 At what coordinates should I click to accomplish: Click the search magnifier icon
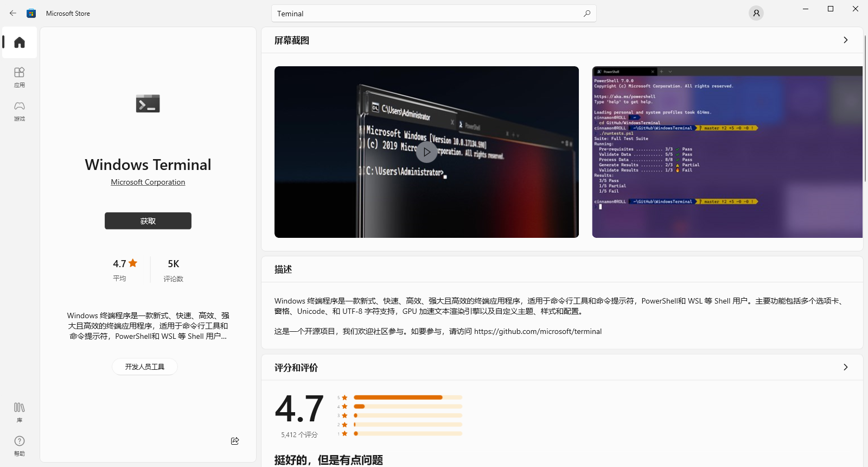[x=586, y=14]
